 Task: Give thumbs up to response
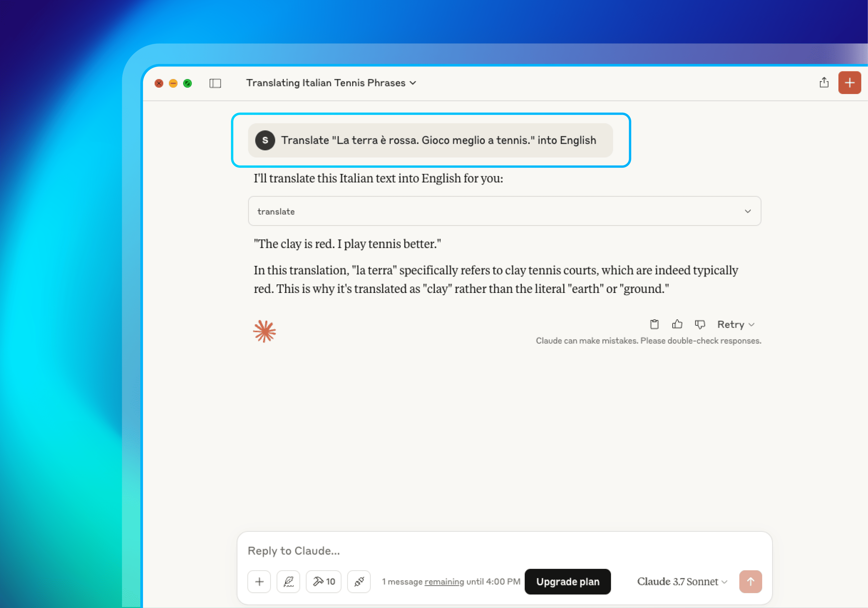tap(677, 325)
